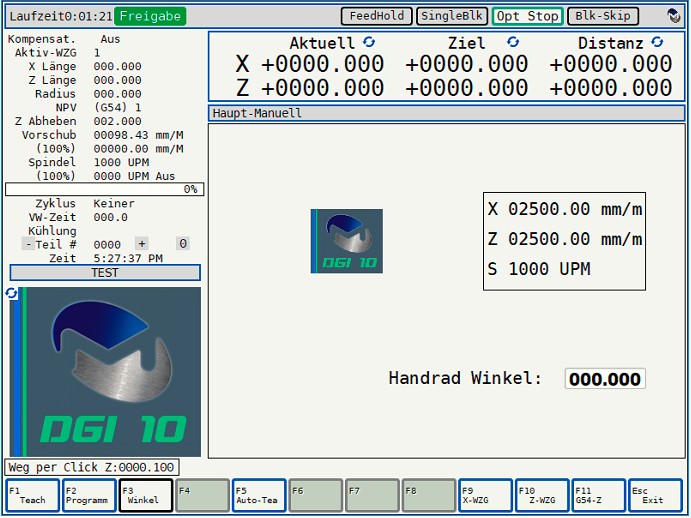Click the Z Länge 000.000 value

tap(117, 80)
